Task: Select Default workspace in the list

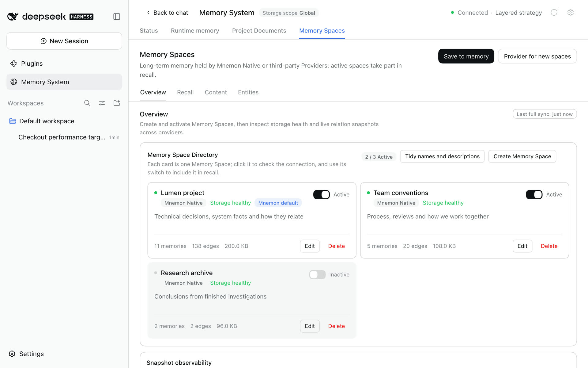Action: 64,121
